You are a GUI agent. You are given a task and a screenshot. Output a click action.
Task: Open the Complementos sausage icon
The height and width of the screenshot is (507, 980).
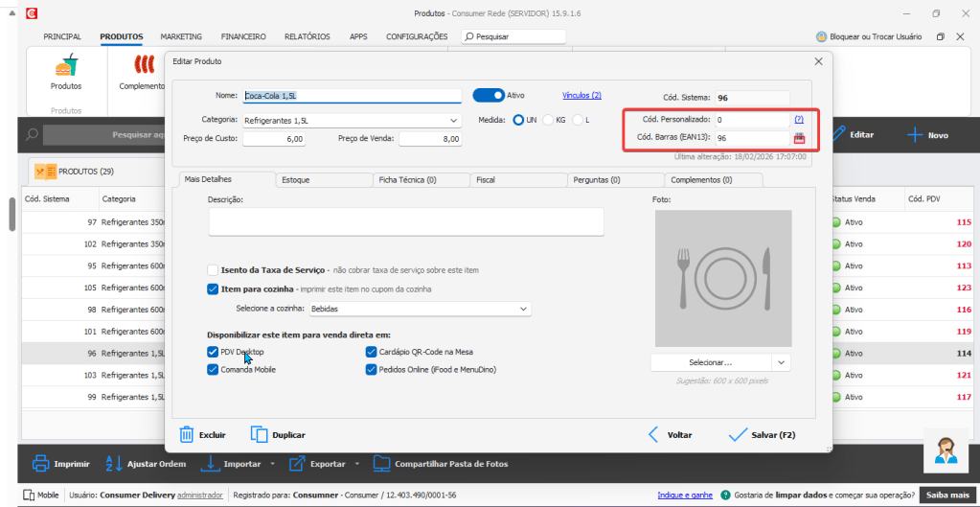(x=144, y=65)
